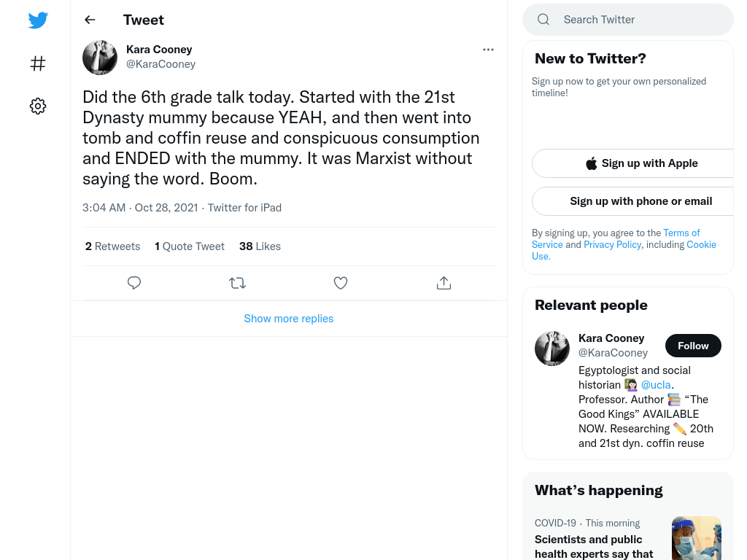Open the 1 Quote Tweet link
The image size is (747, 560).
pyautogui.click(x=190, y=246)
